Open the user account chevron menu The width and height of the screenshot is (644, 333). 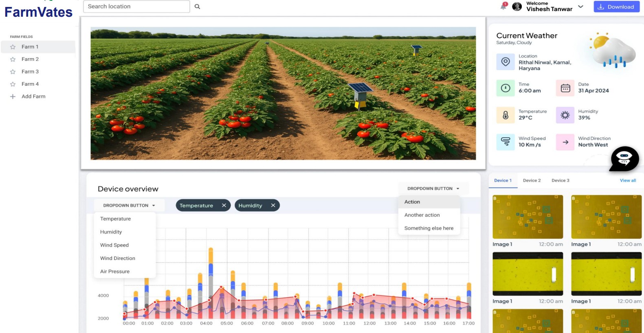tap(581, 7)
